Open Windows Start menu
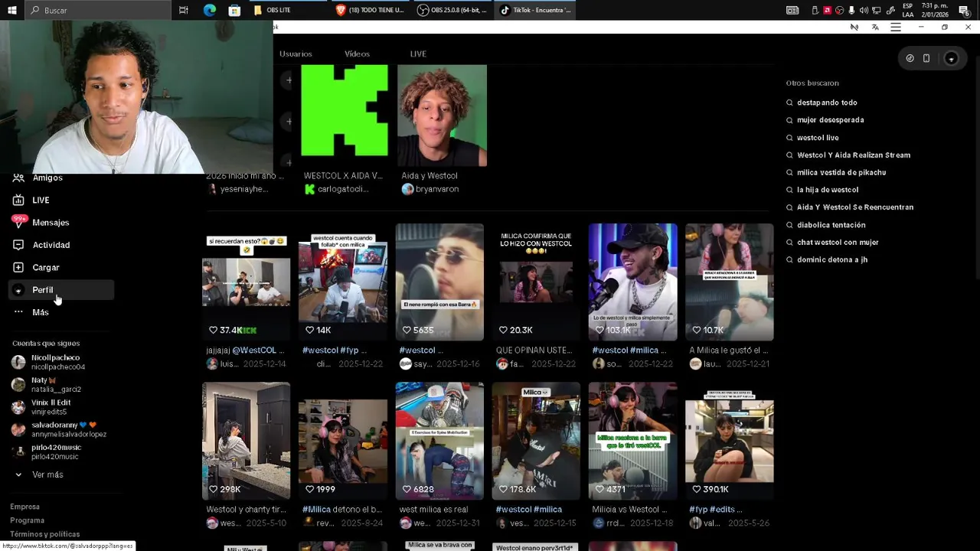Viewport: 980px width, 551px height. tap(12, 10)
